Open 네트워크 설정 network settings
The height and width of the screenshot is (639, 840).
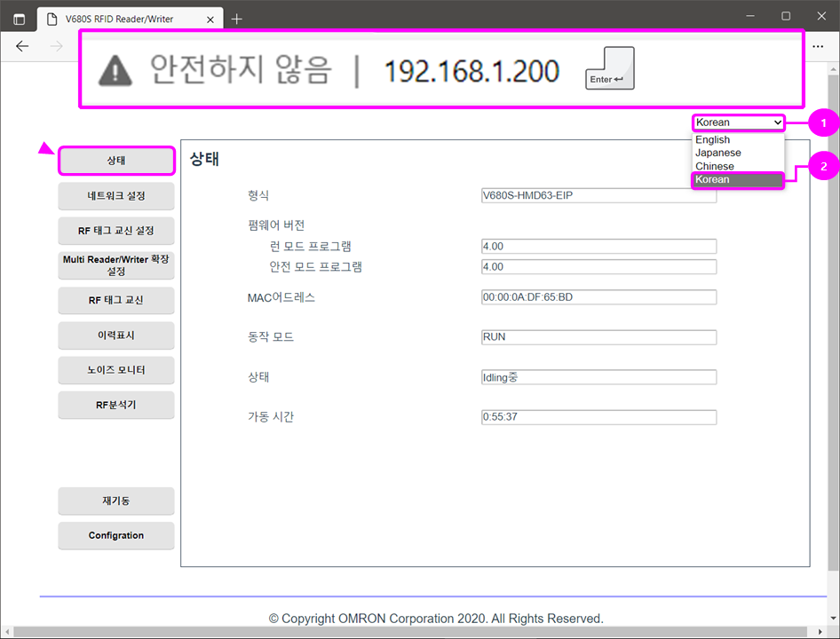pyautogui.click(x=116, y=196)
